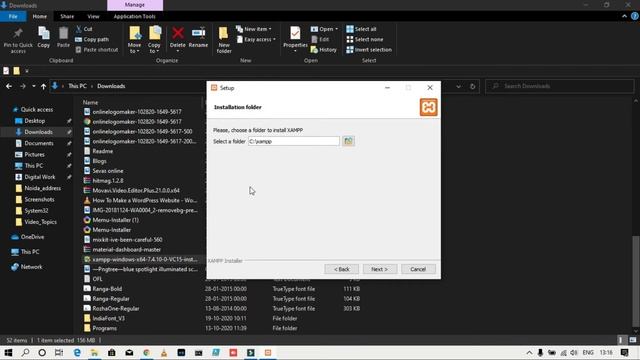Click Cancel in the Setup dialog
This screenshot has width=640, height=360.
pos(418,269)
